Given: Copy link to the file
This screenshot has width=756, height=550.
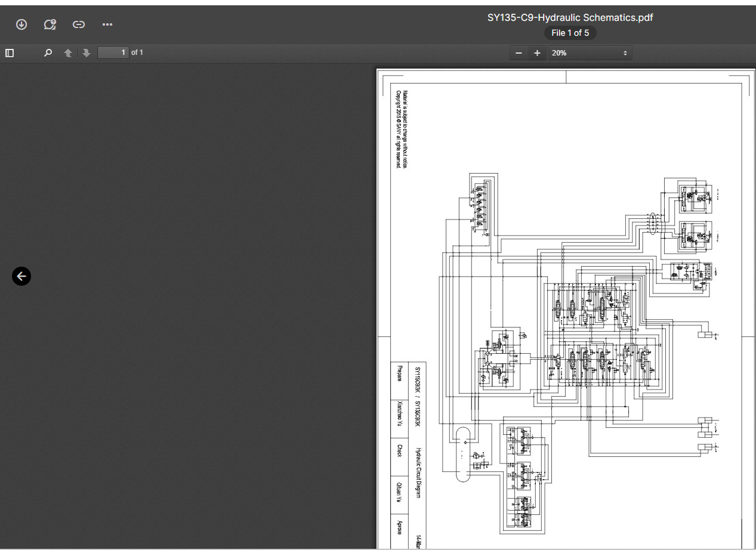Looking at the screenshot, I should click(x=78, y=24).
